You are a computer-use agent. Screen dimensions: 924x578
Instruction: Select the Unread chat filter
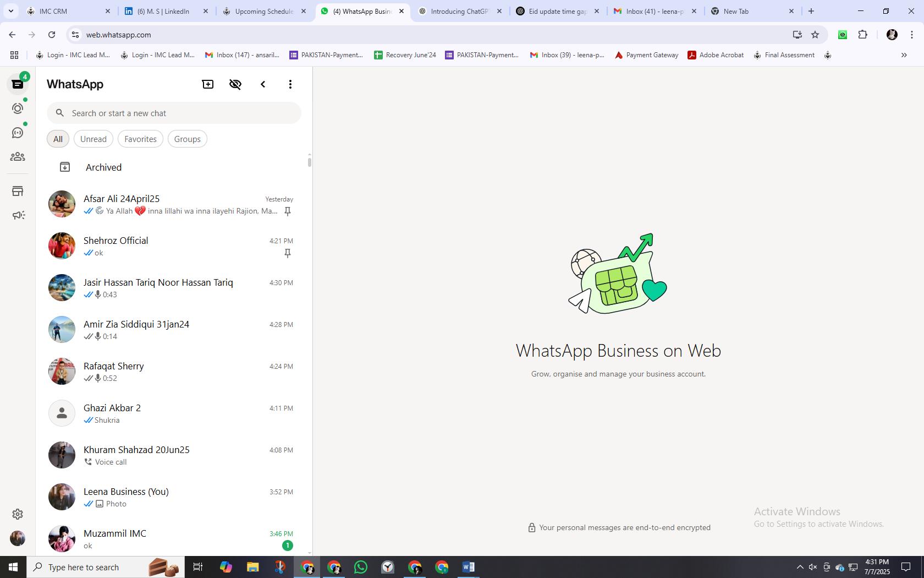[x=94, y=139]
